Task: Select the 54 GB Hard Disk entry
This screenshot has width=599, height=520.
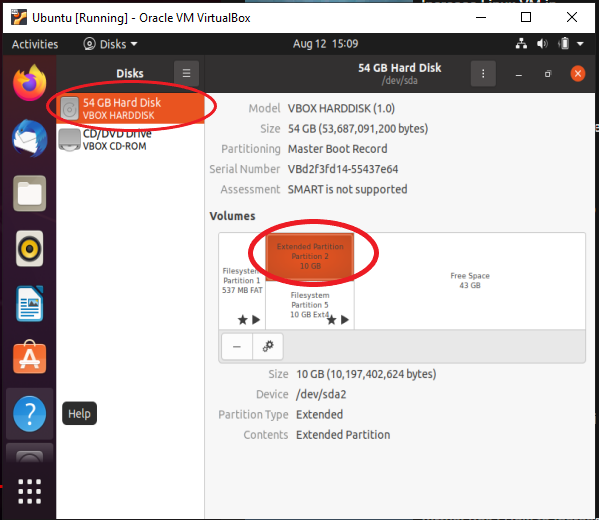Action: click(130, 109)
